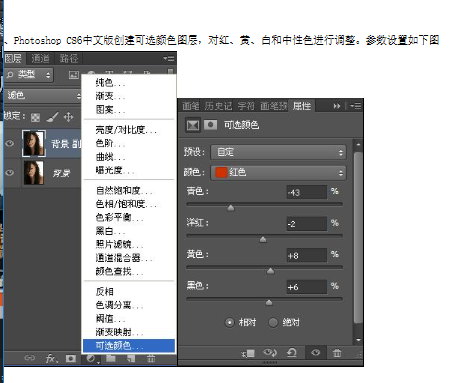Choose 通道混合器 from the menu
Screen dimensions: 460x383
tap(129, 258)
